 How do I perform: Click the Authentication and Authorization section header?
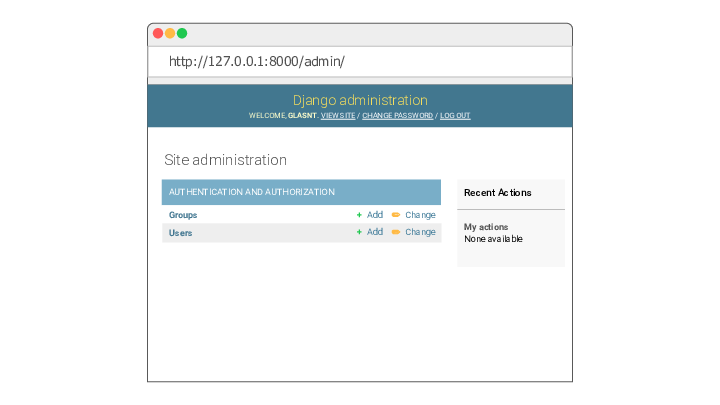301,192
